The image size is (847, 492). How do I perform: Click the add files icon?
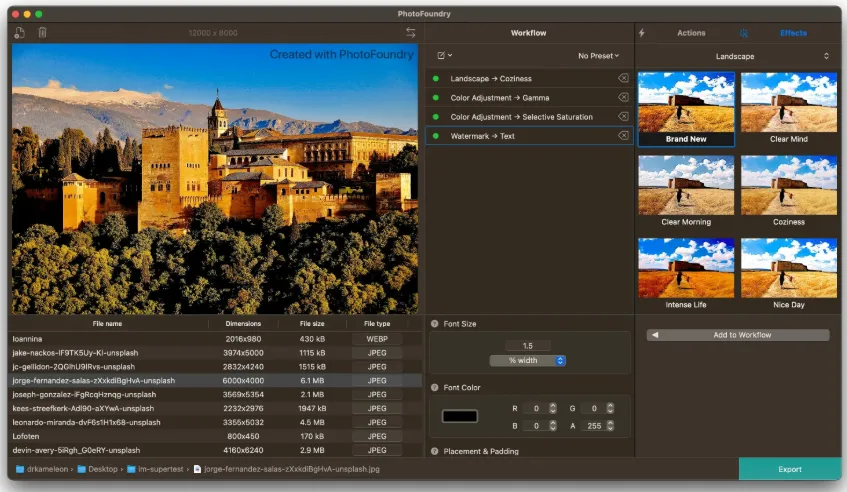point(19,33)
